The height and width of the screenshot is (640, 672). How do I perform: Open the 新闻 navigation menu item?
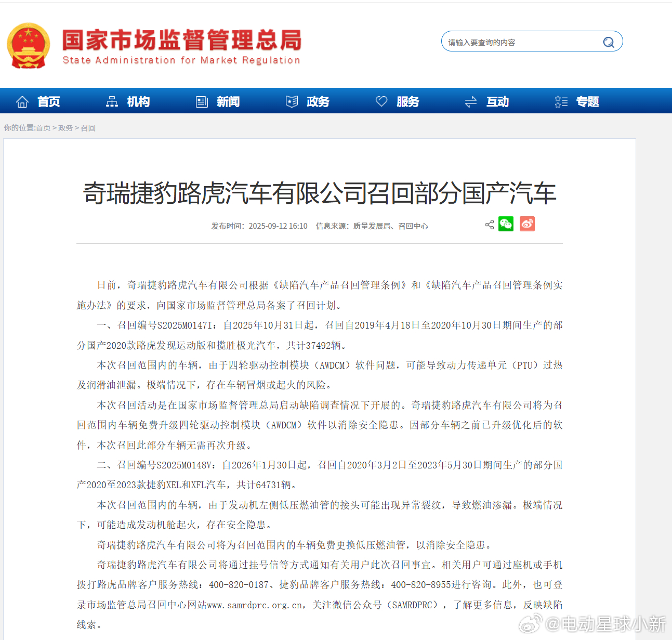[228, 102]
